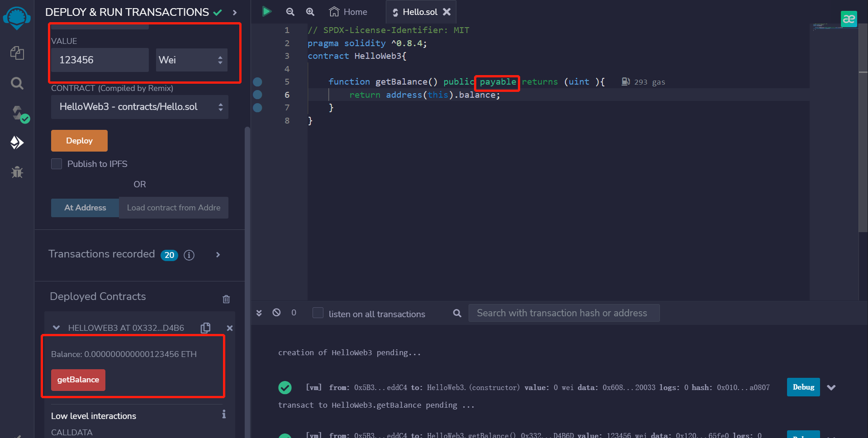
Task: Focus the transaction hash search field
Action: click(x=564, y=313)
